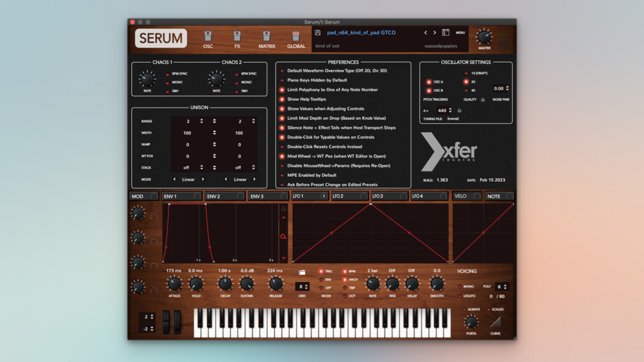Click the SERUM logo
Image resolution: width=644 pixels, height=362 pixels.
coord(161,38)
